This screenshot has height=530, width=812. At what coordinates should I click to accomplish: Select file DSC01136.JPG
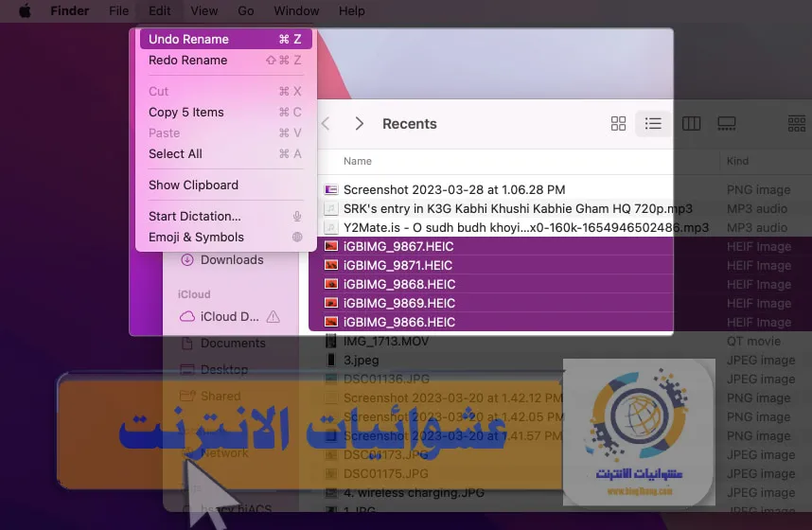click(386, 379)
